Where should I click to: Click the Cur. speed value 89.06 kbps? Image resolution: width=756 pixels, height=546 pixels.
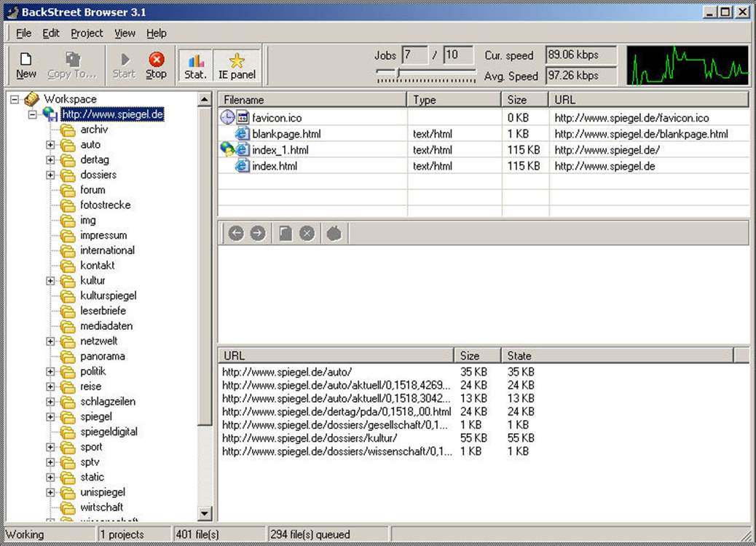[x=581, y=55]
